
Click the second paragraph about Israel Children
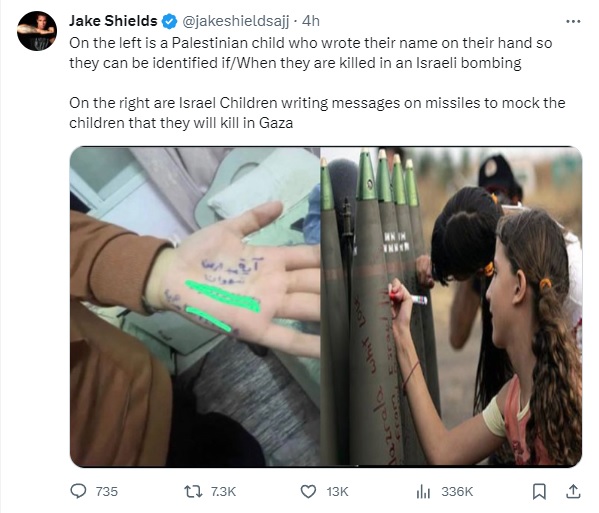click(x=317, y=113)
